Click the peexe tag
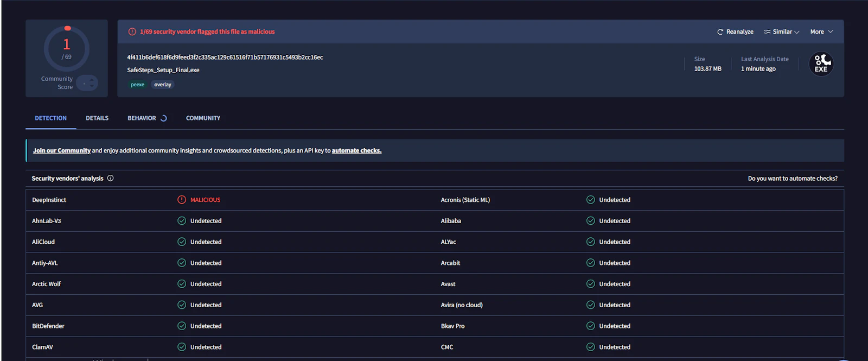The height and width of the screenshot is (361, 868). [x=137, y=85]
